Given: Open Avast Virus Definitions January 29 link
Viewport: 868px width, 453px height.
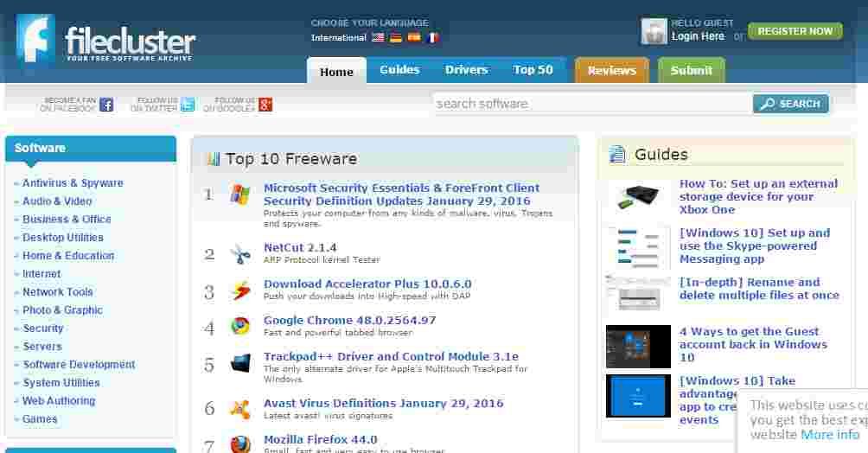Looking at the screenshot, I should (384, 403).
